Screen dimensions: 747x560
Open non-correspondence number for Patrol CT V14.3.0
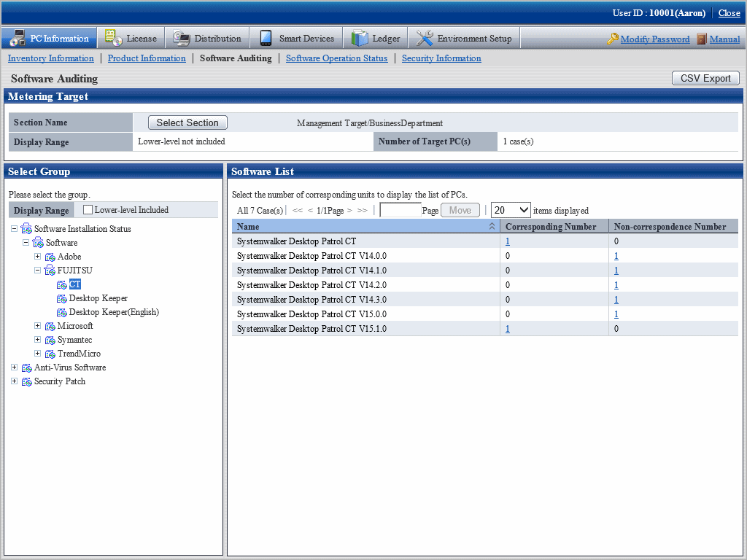point(616,300)
